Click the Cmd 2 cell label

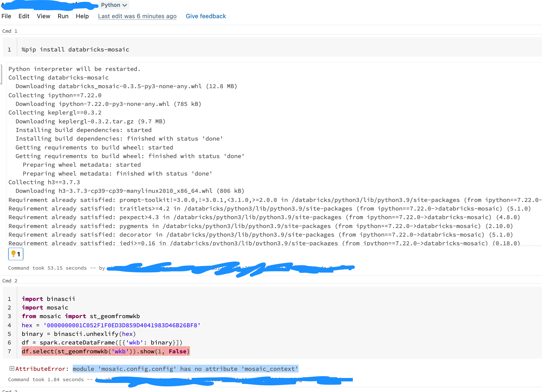tap(10, 280)
